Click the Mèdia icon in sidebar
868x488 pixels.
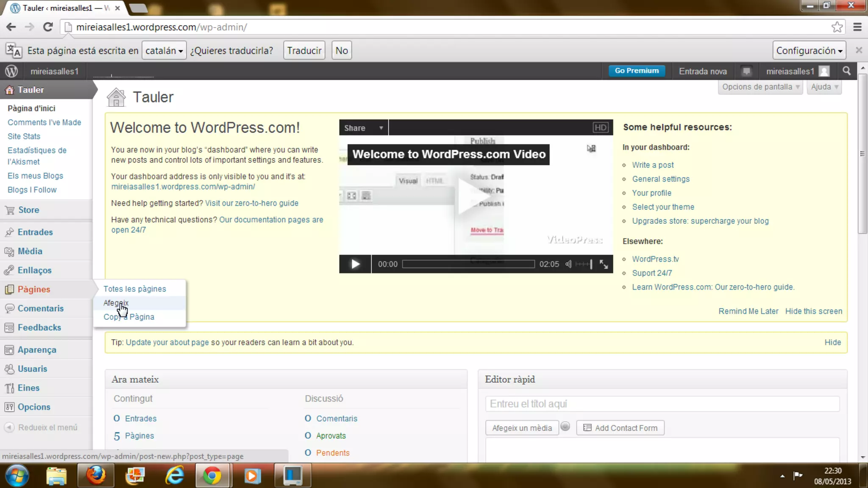[x=9, y=251]
